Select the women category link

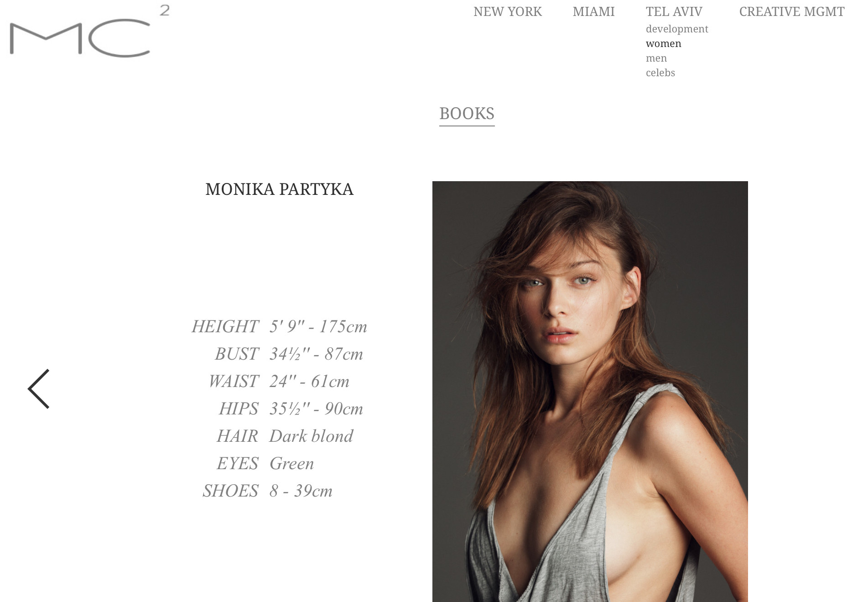tap(664, 43)
